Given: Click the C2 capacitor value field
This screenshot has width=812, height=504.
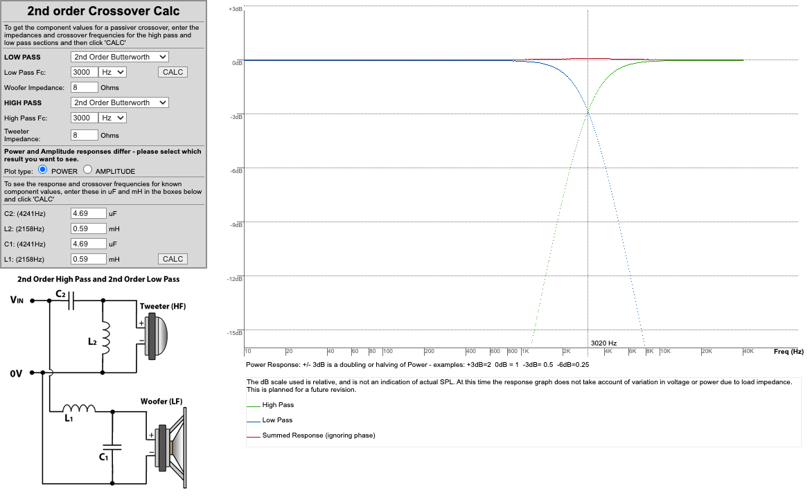Looking at the screenshot, I should [89, 213].
